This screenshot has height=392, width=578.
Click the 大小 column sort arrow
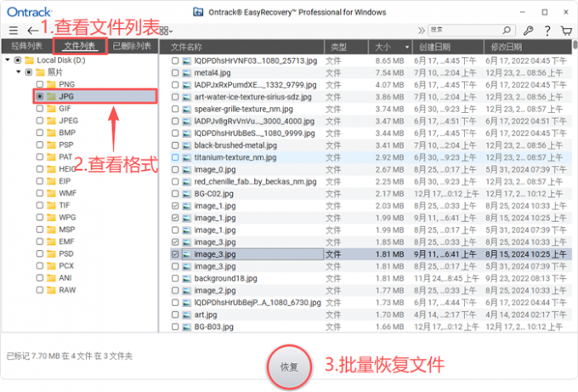pyautogui.click(x=407, y=47)
